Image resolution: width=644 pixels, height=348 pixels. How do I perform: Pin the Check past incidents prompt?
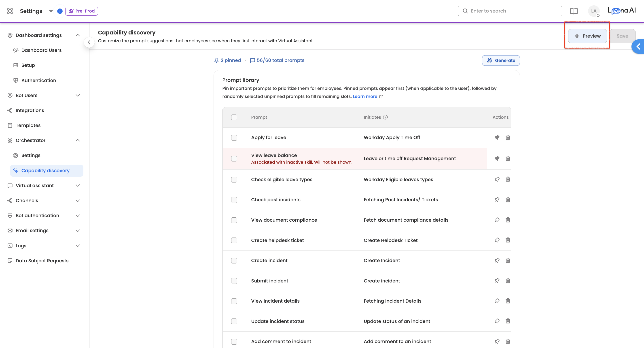[x=497, y=199]
